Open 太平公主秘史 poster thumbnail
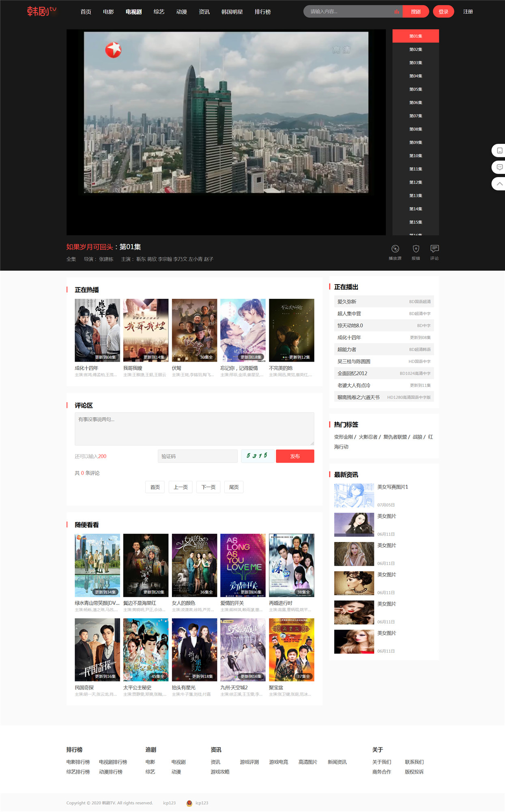505x812 pixels. tap(146, 650)
